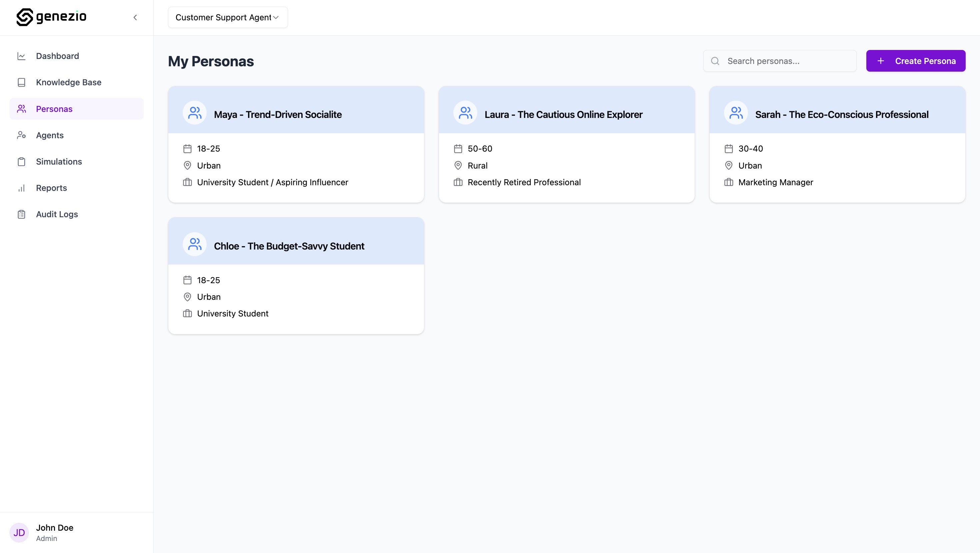Screen dimensions: 980x553
Task: Click the persona avatar on Maya's card
Action: click(x=194, y=113)
